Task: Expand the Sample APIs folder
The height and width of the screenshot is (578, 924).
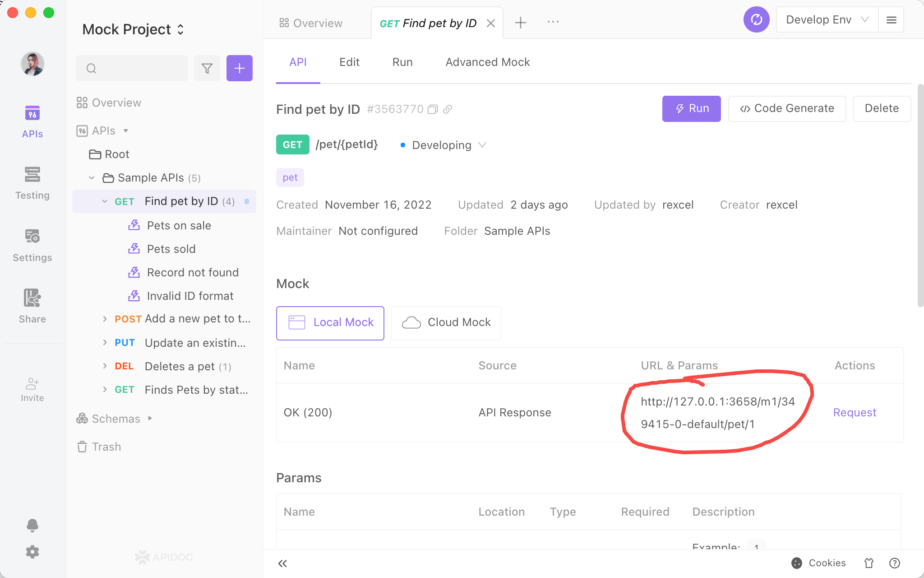Action: [x=92, y=178]
